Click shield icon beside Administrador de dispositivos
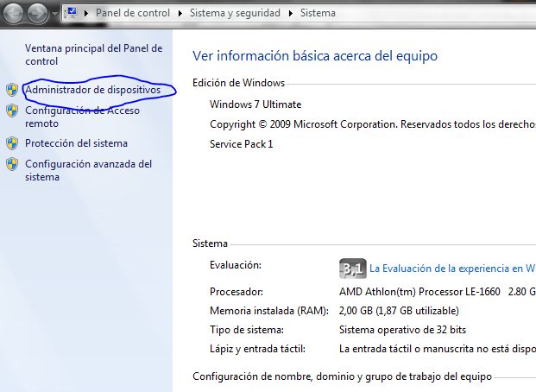 pyautogui.click(x=12, y=90)
